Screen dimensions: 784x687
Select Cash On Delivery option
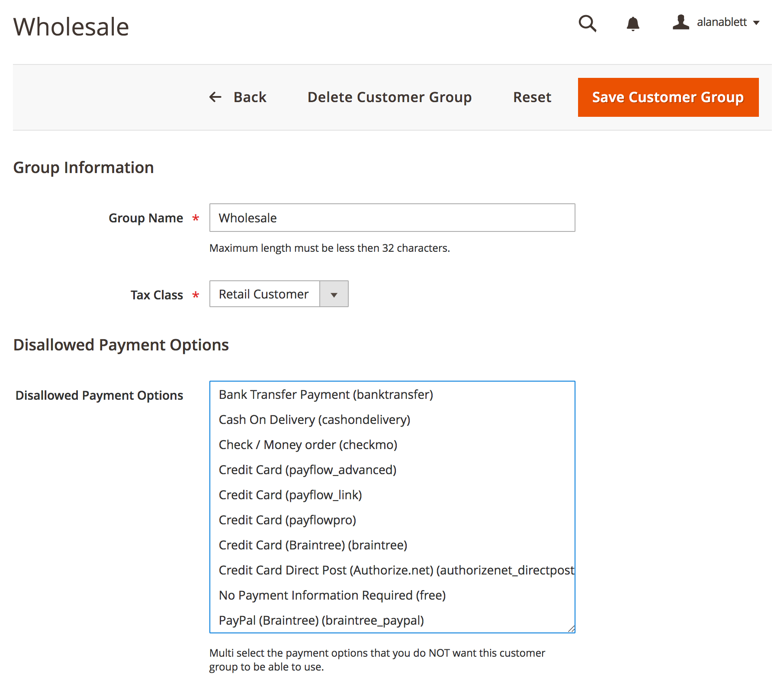click(392, 420)
